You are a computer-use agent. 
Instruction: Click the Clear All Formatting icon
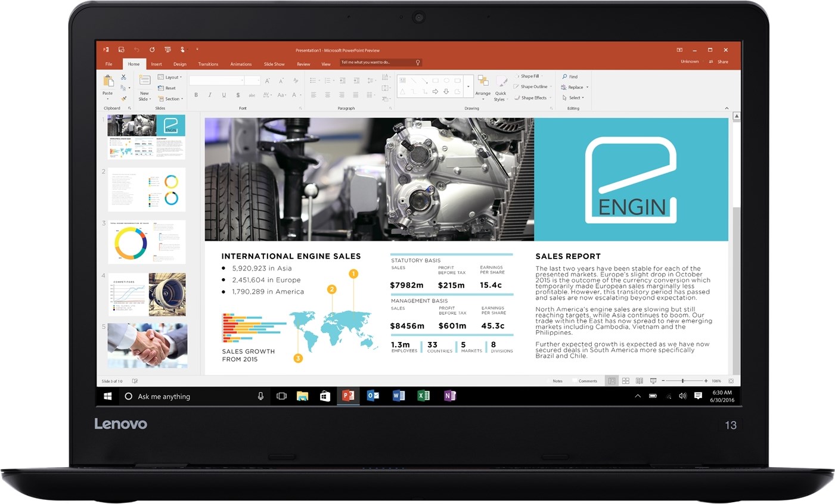coord(296,80)
